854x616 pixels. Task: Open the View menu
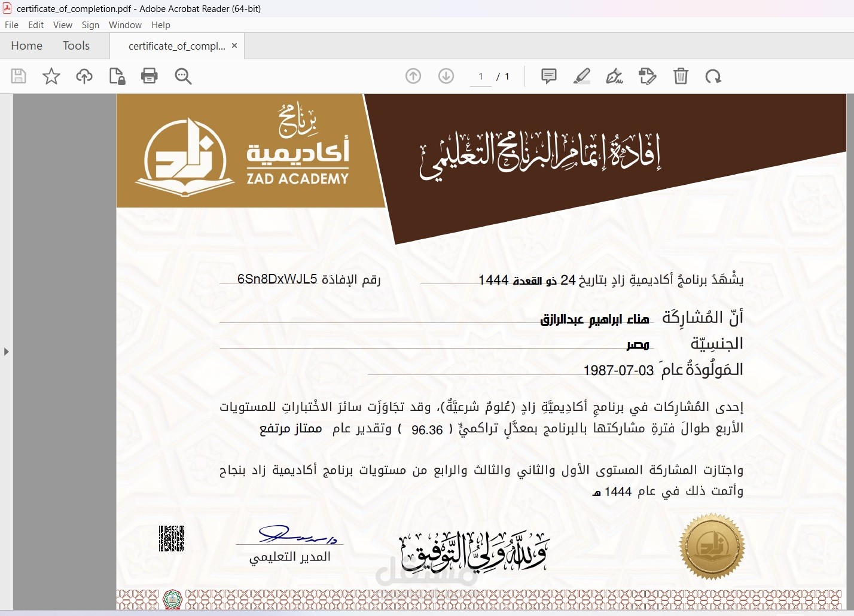pyautogui.click(x=63, y=25)
